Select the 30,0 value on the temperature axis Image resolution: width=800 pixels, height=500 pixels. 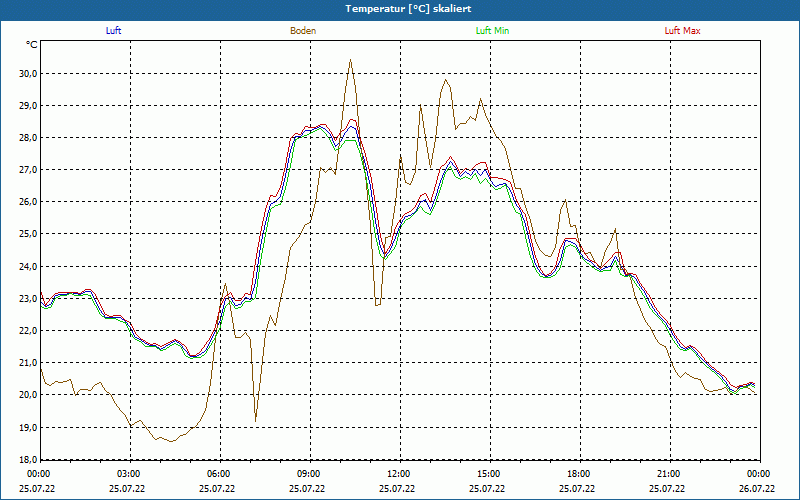(29, 73)
